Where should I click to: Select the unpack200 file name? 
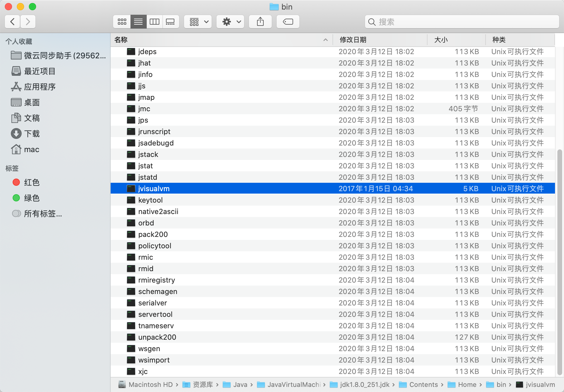coord(157,337)
